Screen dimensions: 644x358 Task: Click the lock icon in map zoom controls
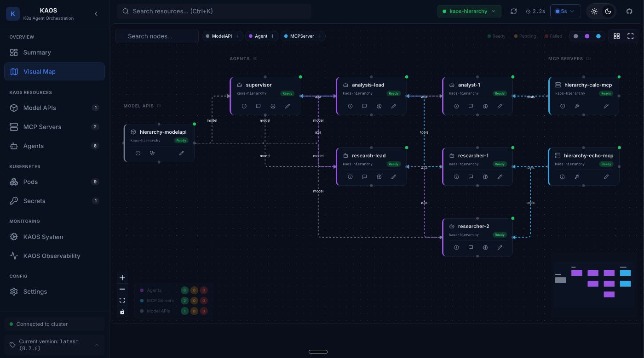click(x=122, y=312)
